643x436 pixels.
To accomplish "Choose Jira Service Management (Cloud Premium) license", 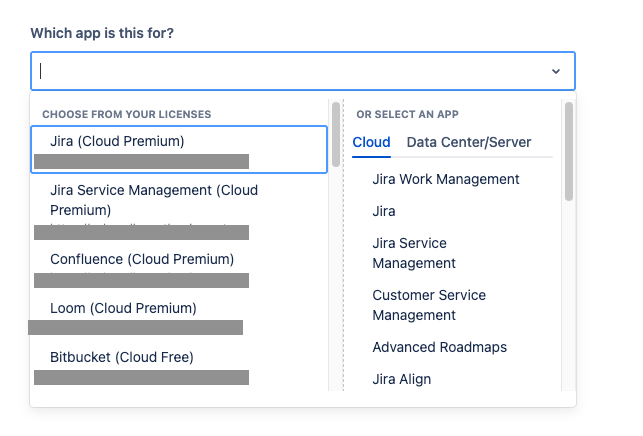I will pyautogui.click(x=153, y=200).
